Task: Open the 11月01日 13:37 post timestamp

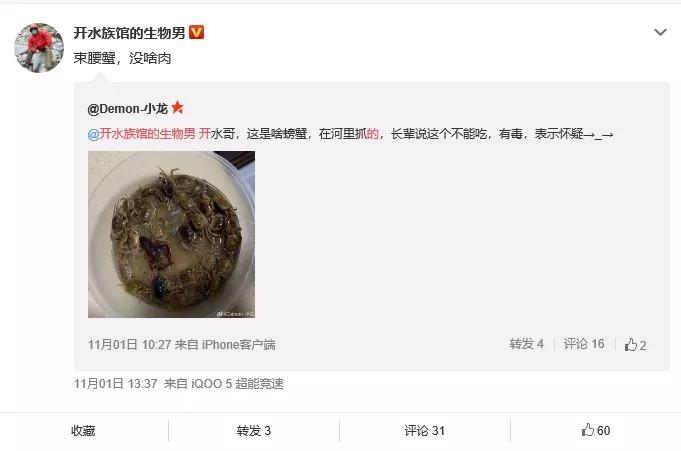Action: pyautogui.click(x=116, y=384)
